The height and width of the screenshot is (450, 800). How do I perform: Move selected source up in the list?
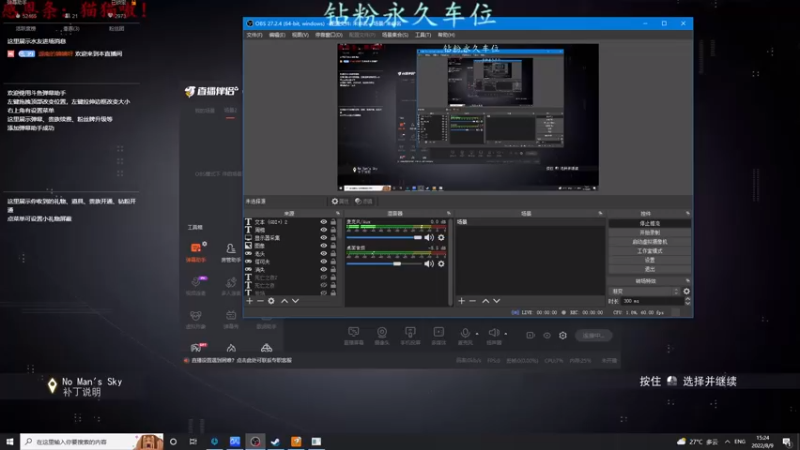point(284,301)
